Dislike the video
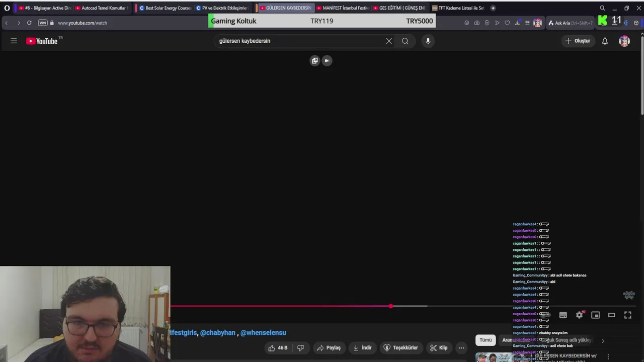644x362 pixels. click(x=300, y=348)
